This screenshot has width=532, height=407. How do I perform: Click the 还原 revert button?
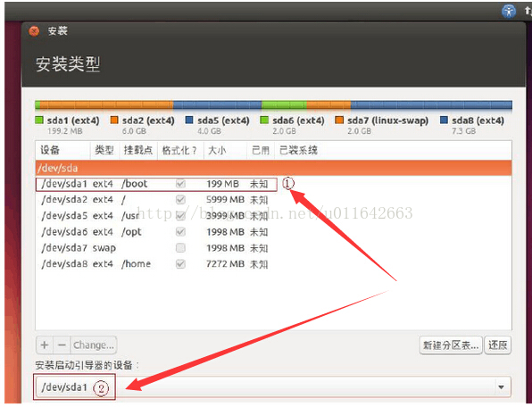tap(497, 345)
